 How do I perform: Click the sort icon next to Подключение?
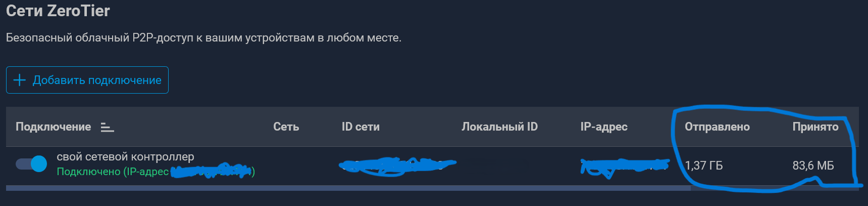tap(107, 127)
